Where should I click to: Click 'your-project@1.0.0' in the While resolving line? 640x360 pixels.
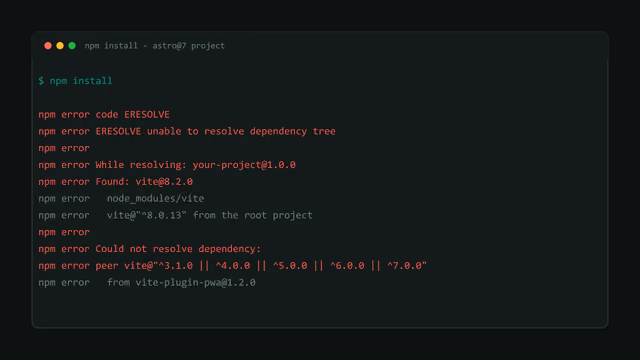(x=244, y=165)
